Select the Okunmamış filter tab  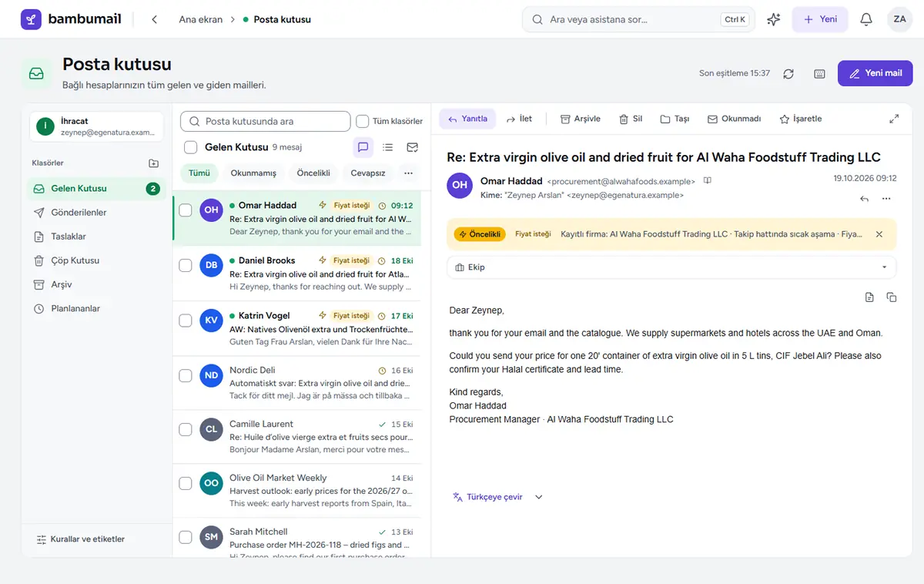(x=253, y=173)
